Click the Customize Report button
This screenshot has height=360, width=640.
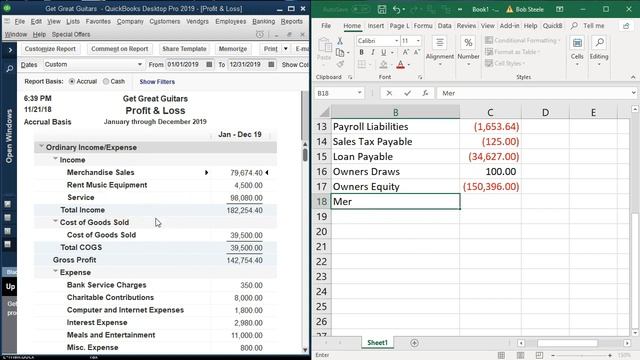[x=50, y=49]
